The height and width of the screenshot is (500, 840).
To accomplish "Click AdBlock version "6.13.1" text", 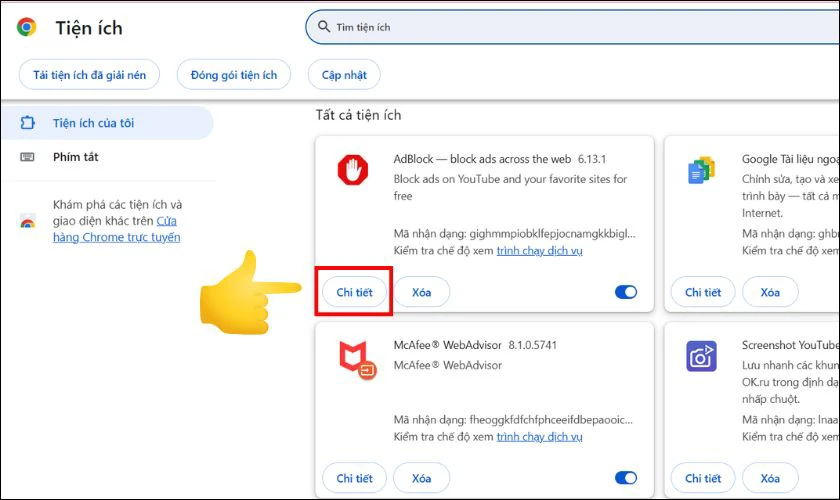I will pos(591,159).
